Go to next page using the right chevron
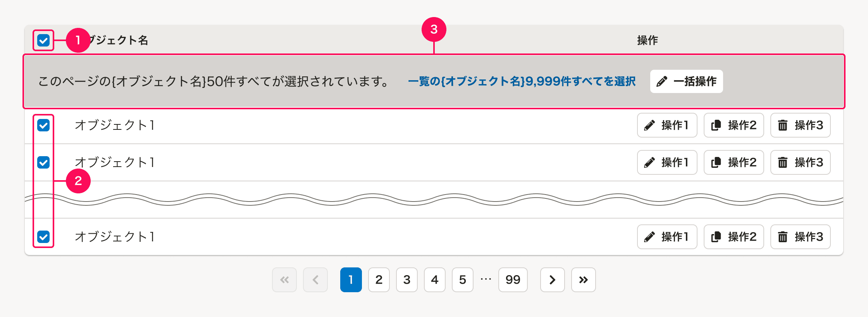This screenshot has height=317, width=868. tap(552, 279)
